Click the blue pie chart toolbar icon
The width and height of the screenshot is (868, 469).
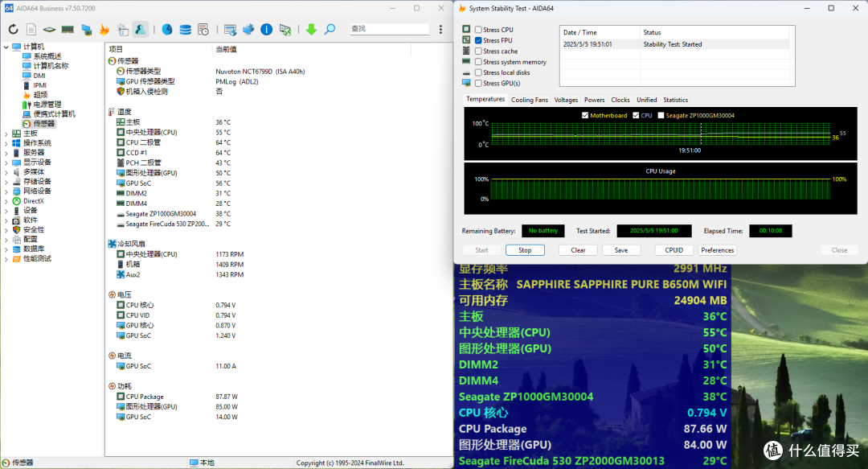click(x=166, y=30)
